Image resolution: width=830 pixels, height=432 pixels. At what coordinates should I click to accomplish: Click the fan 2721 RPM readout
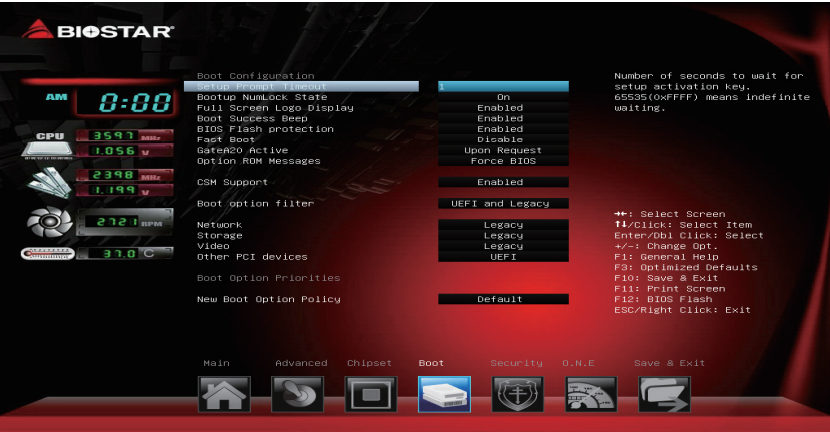[125, 222]
